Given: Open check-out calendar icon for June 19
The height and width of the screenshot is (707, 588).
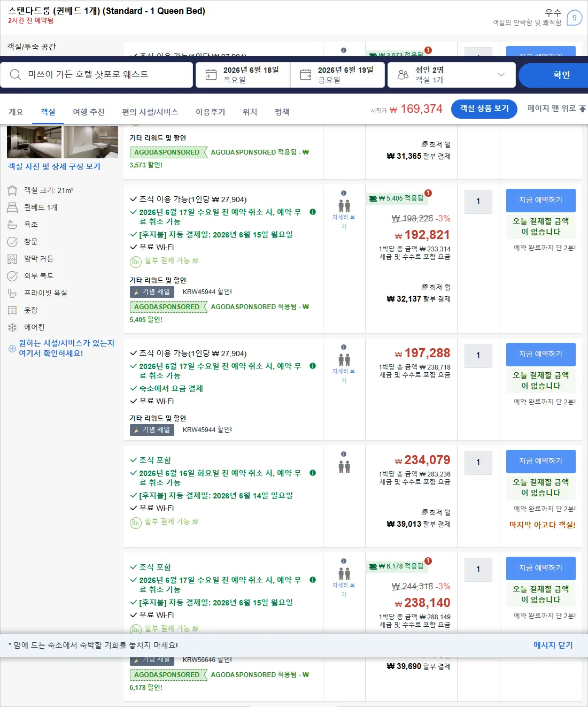Looking at the screenshot, I should tap(306, 75).
